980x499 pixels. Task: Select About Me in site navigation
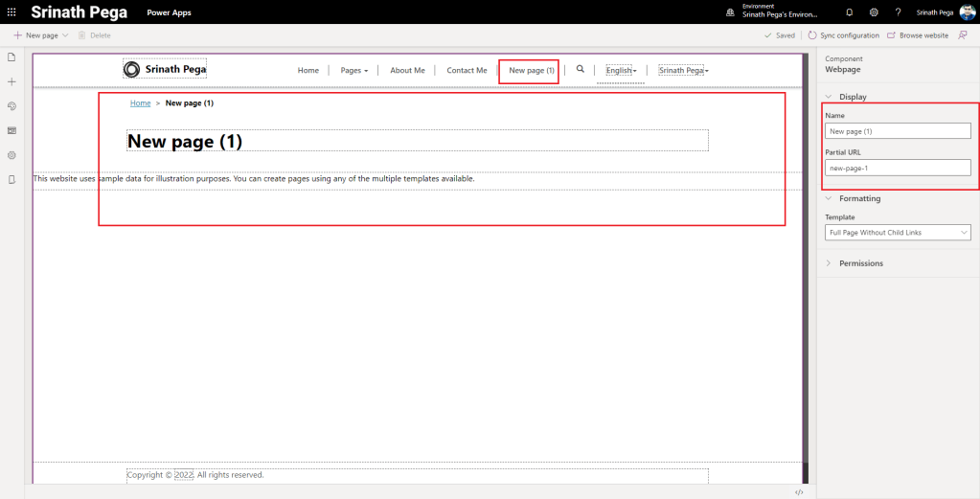point(407,70)
